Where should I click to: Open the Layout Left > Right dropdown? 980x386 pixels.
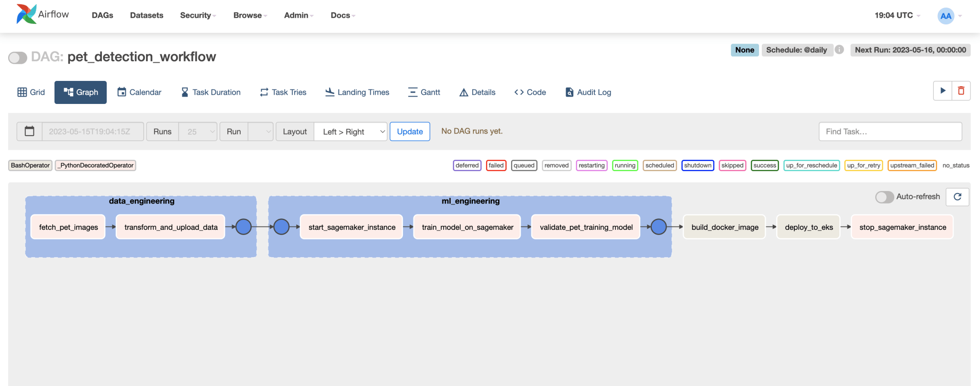coord(351,131)
